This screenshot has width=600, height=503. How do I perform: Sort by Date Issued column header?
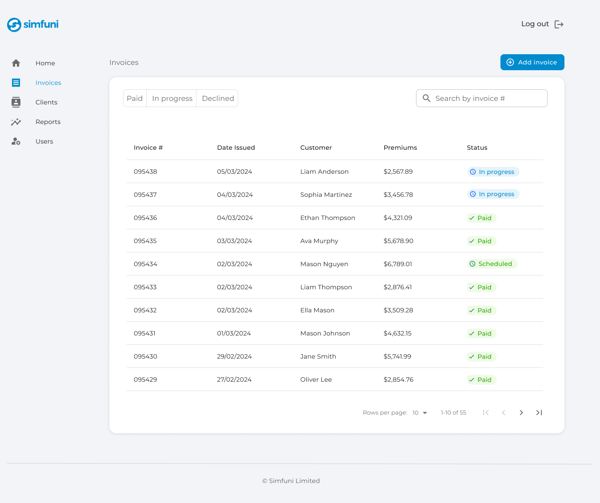(x=236, y=148)
